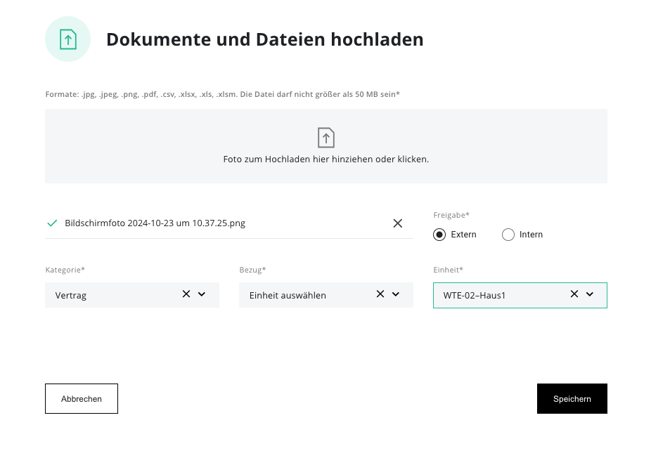Click the Speichern button

(x=571, y=398)
